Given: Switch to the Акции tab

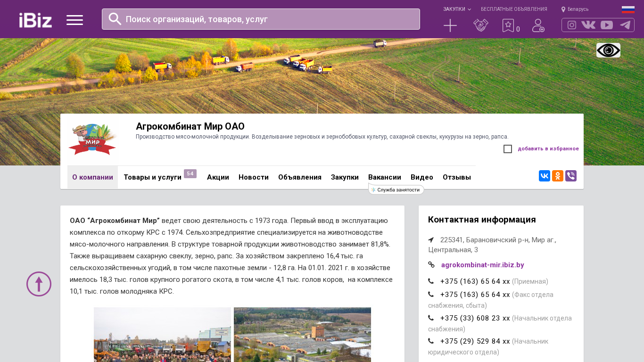Looking at the screenshot, I should pyautogui.click(x=218, y=177).
